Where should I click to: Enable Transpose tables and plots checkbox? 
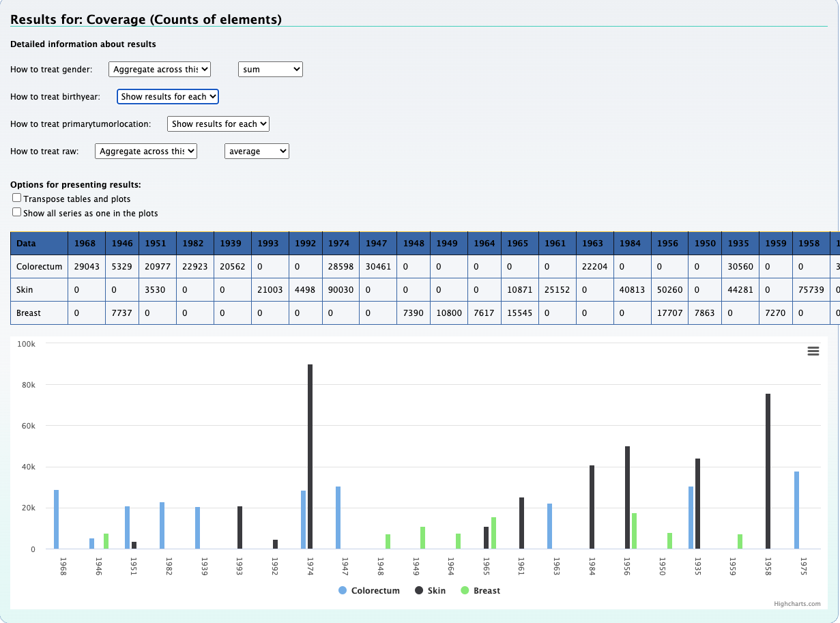coord(17,198)
